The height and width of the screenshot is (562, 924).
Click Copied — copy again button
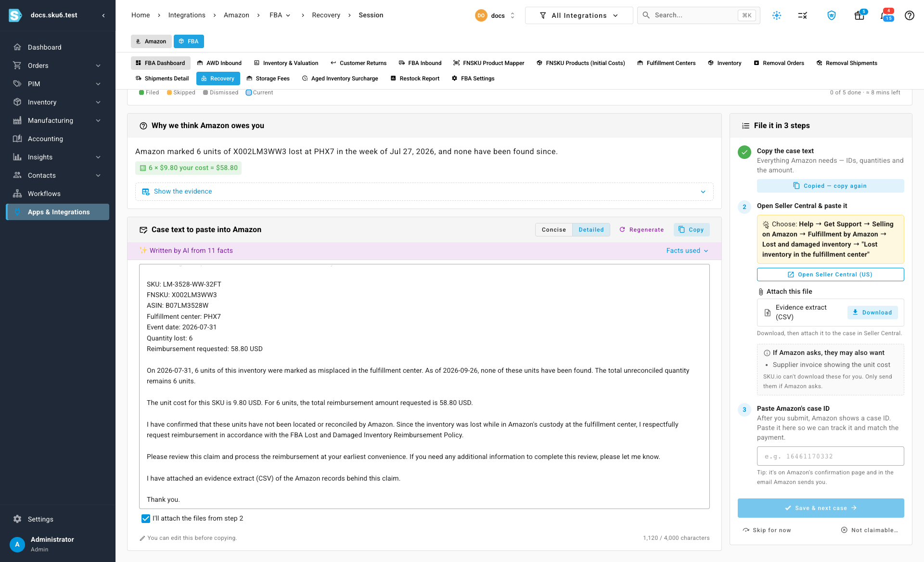(830, 186)
